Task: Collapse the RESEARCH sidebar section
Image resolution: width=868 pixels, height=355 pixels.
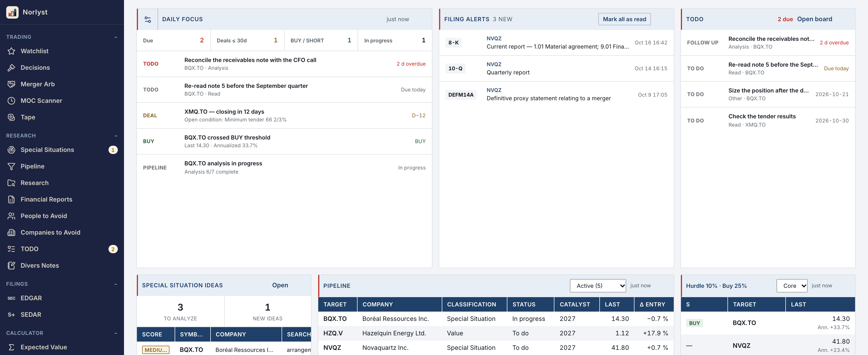Action: click(x=115, y=136)
